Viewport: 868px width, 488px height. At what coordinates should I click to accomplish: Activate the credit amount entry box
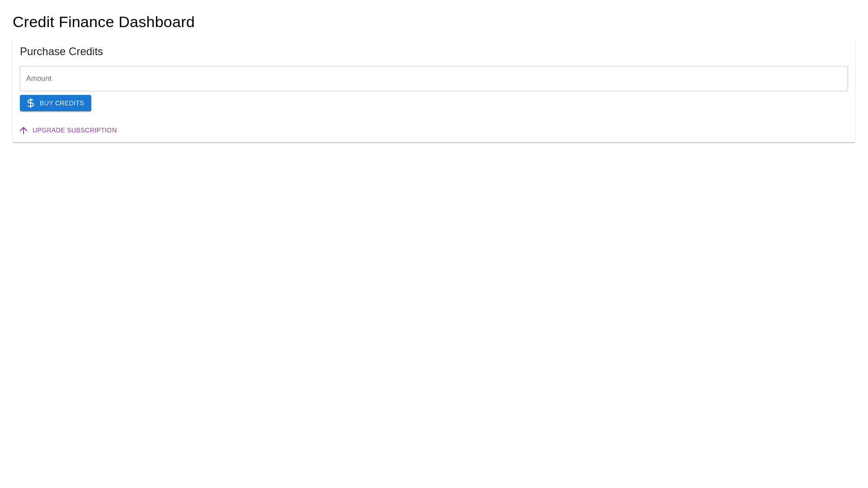434,79
